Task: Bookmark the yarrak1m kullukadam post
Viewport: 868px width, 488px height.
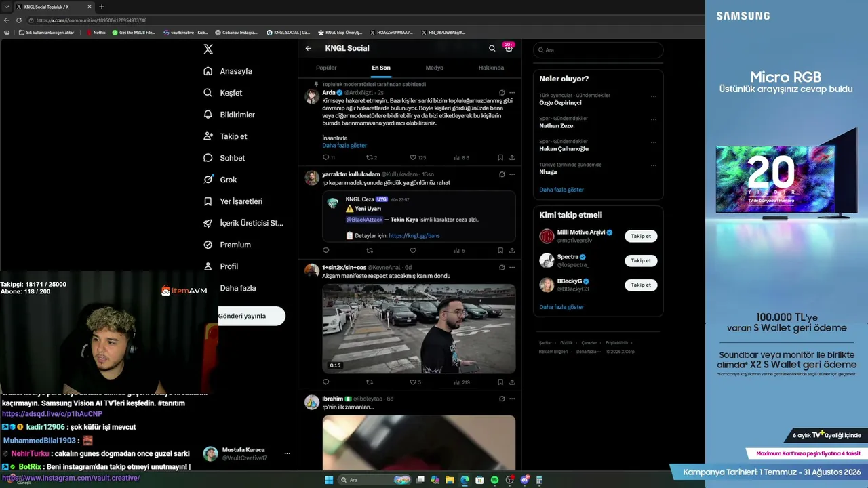Action: (x=500, y=251)
